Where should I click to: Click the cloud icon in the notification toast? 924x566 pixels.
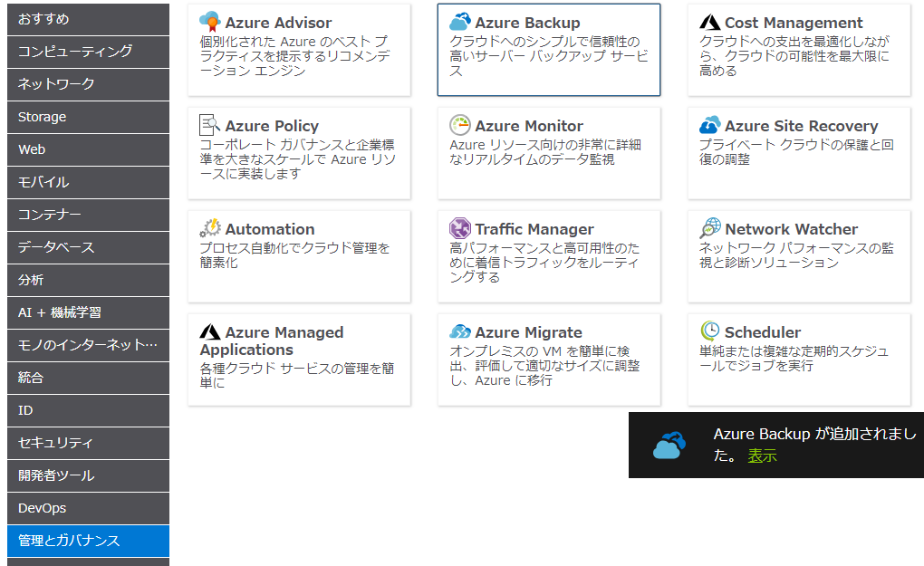click(x=669, y=446)
